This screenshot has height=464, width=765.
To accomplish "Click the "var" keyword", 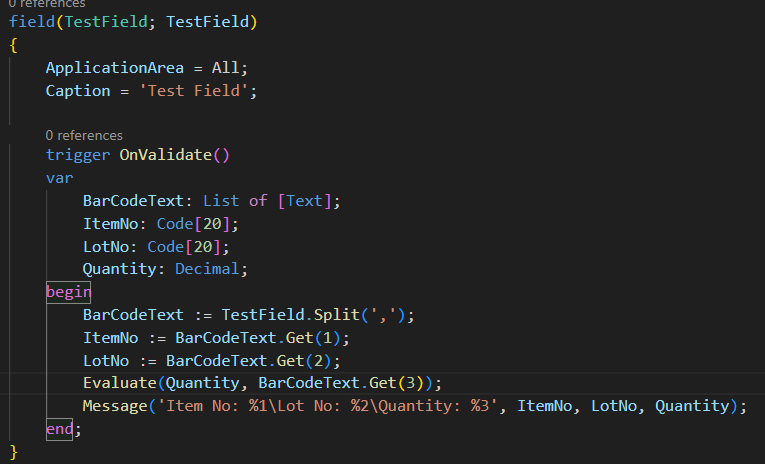I will tap(59, 178).
